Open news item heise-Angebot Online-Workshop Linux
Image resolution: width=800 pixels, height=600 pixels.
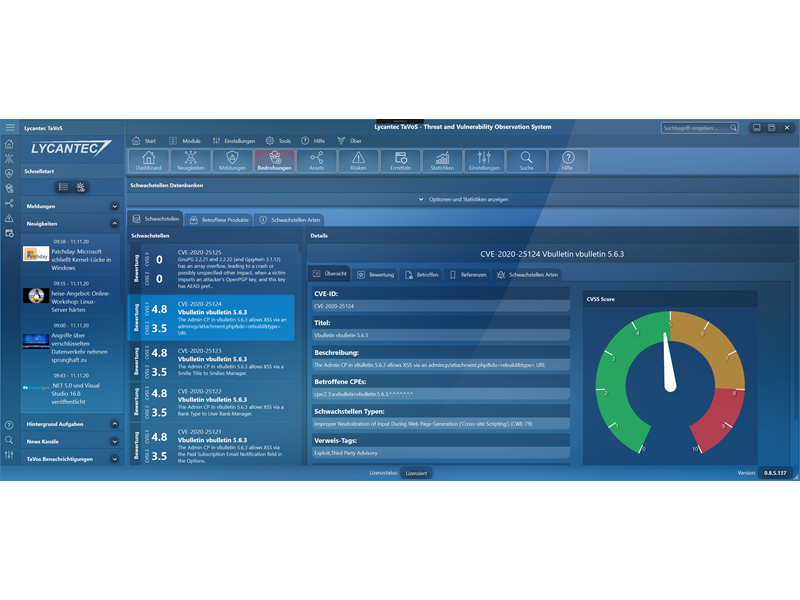point(71,296)
